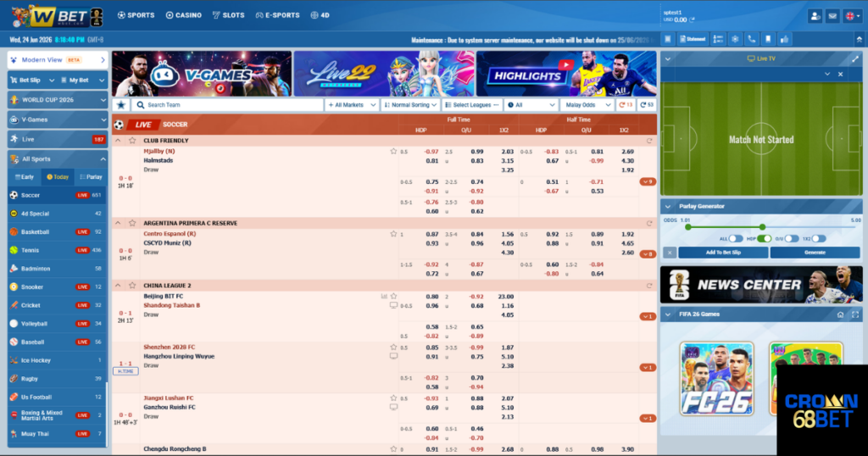Open the All time filter dropdown
This screenshot has height=456, width=868.
[x=531, y=104]
